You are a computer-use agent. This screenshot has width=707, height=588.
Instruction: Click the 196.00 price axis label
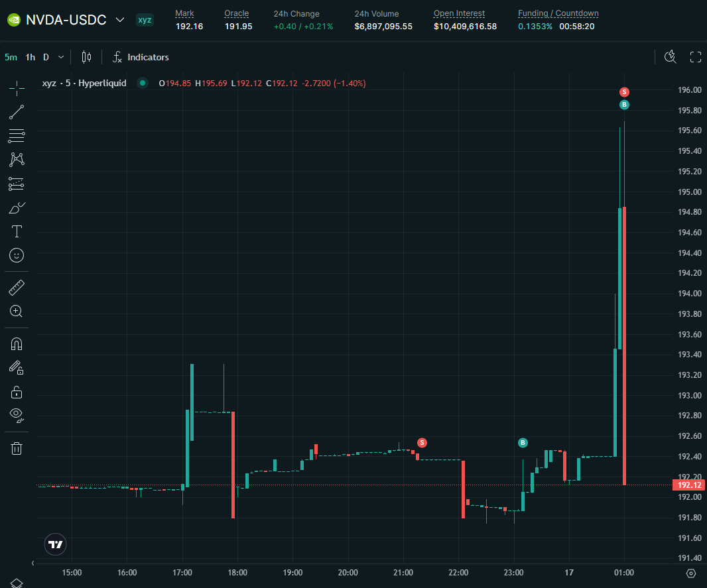click(x=689, y=89)
